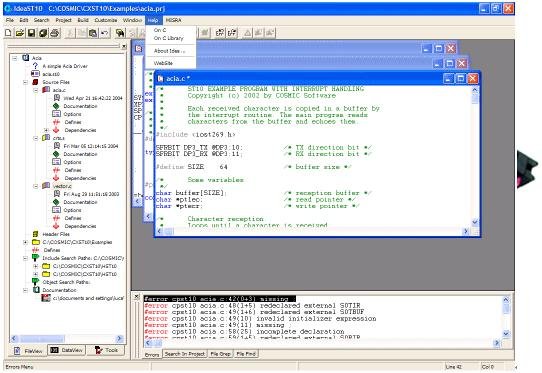The image size is (542, 373).
Task: Close the error output panel via its X
Action: tap(137, 297)
